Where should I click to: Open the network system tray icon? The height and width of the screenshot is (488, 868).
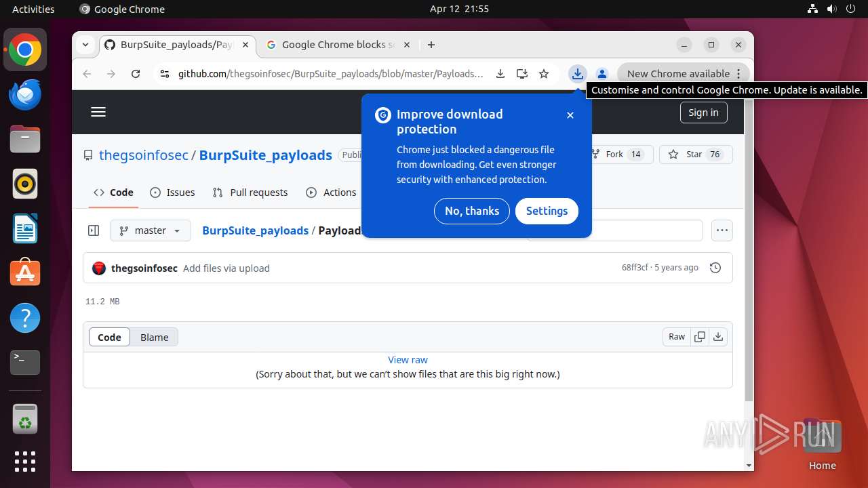coord(813,9)
